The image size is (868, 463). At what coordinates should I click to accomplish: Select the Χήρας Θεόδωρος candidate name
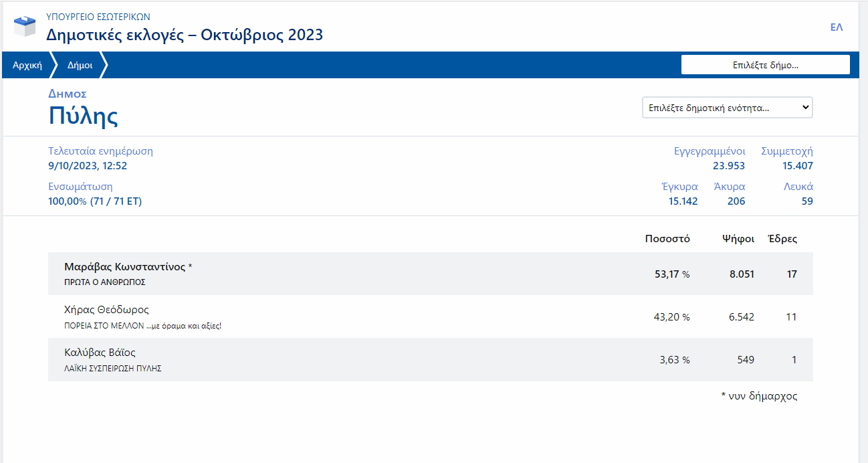(x=106, y=310)
